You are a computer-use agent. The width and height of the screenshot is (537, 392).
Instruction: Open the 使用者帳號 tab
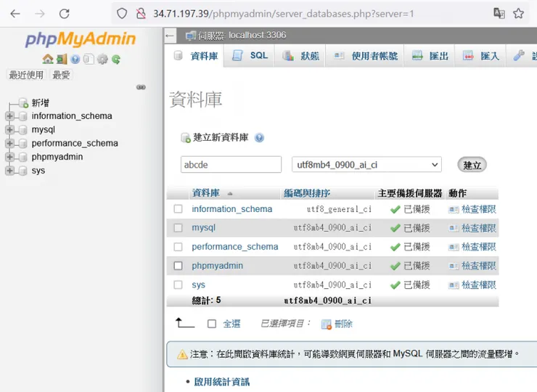[365, 55]
